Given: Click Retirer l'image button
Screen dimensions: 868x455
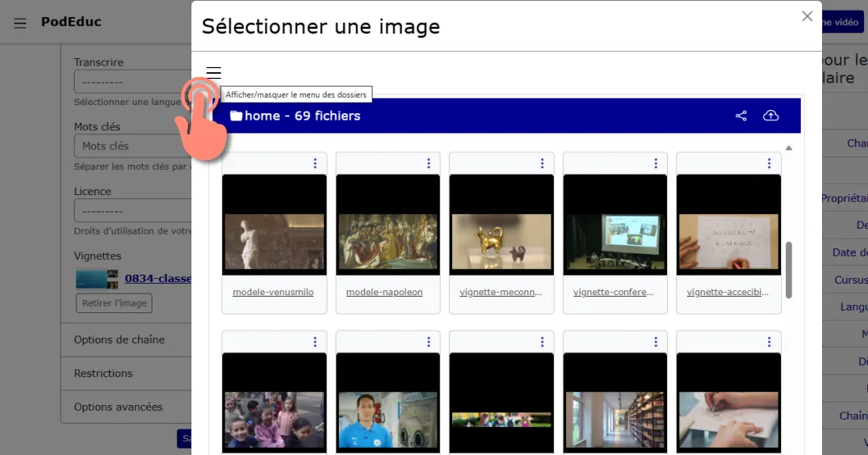Looking at the screenshot, I should click(114, 303).
